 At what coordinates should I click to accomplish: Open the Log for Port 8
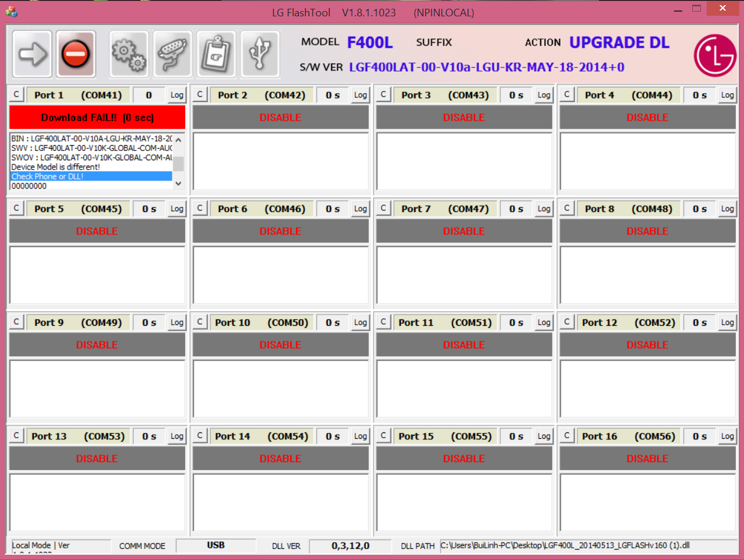coord(728,209)
